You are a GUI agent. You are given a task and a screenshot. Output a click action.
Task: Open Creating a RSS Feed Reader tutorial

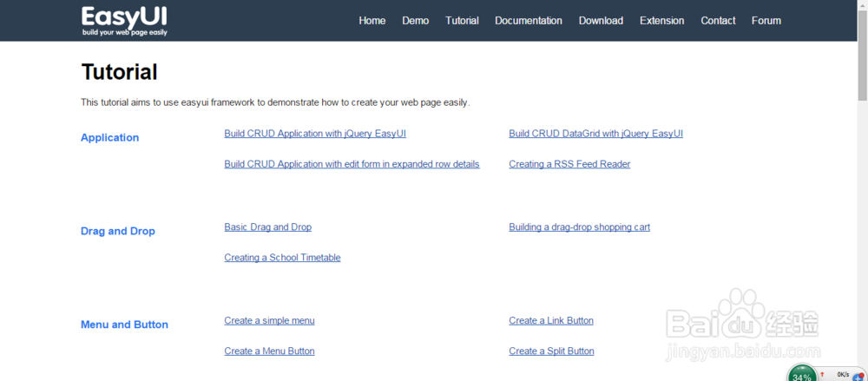tap(569, 164)
